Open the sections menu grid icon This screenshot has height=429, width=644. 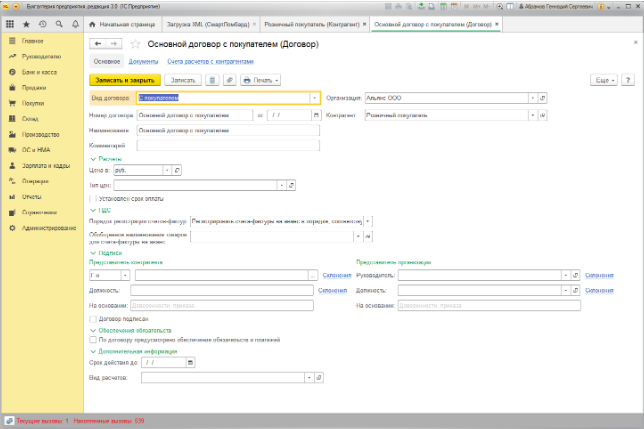(10, 24)
